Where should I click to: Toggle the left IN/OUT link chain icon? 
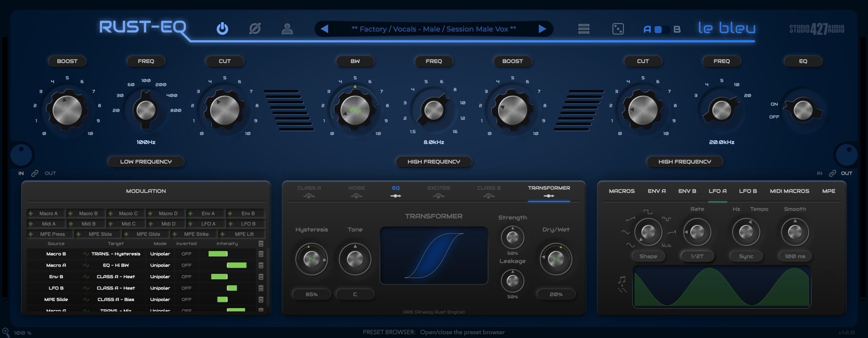[35, 173]
